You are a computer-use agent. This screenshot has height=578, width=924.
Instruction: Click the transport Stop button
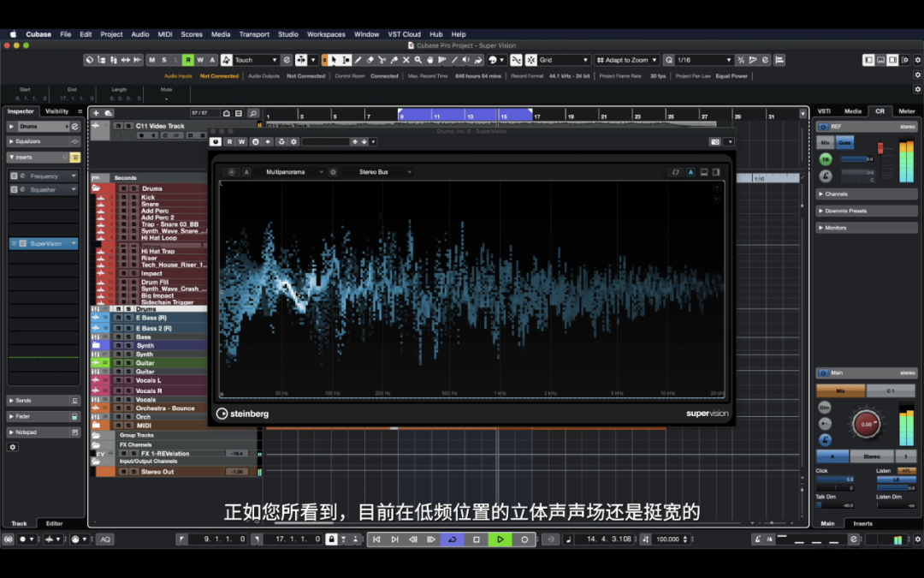[x=477, y=539]
